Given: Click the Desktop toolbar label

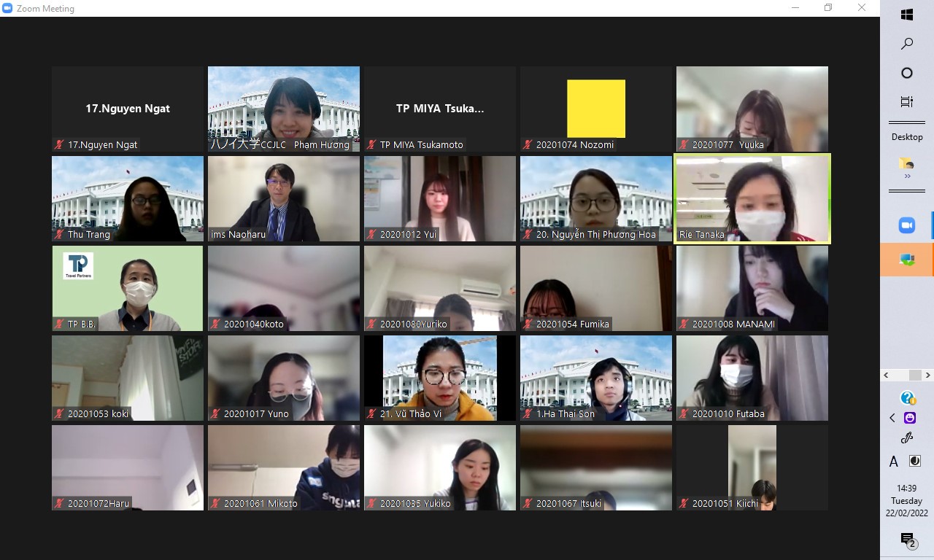Looking at the screenshot, I should coord(907,137).
